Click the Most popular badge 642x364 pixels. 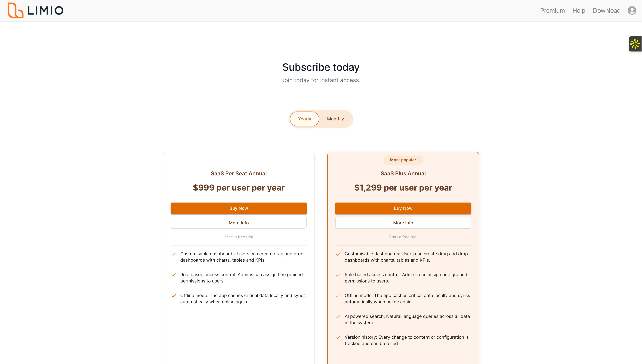403,160
